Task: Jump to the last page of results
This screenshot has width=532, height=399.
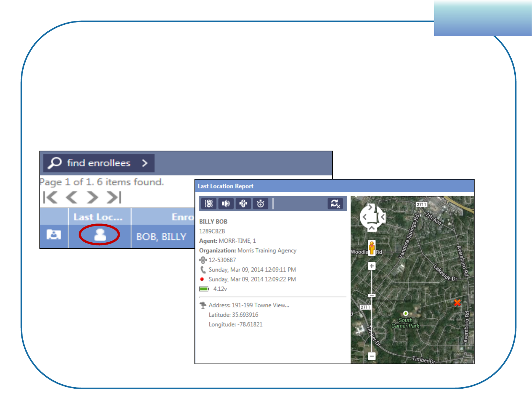Action: point(114,198)
